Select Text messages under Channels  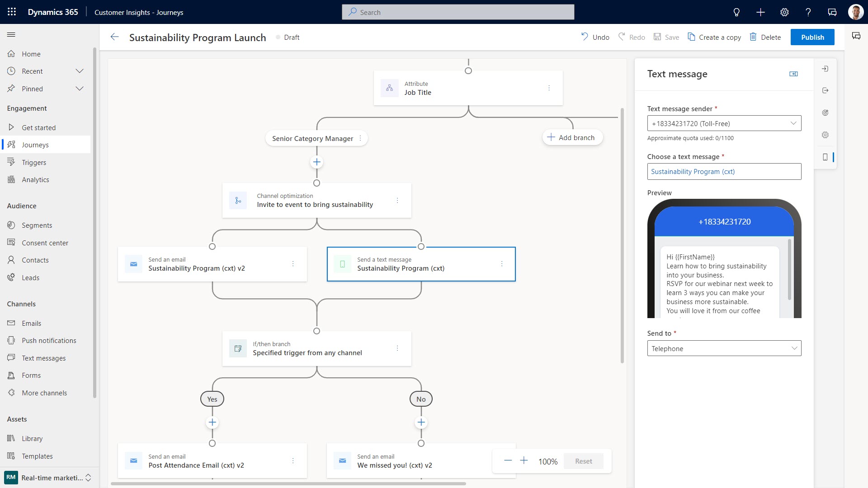click(43, 358)
